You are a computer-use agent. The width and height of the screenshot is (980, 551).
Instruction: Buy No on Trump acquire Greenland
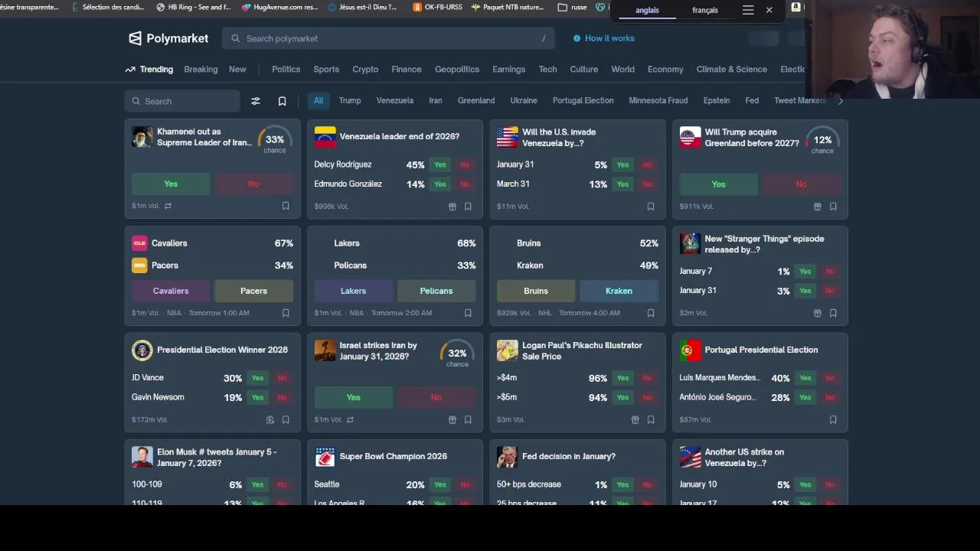pos(801,184)
